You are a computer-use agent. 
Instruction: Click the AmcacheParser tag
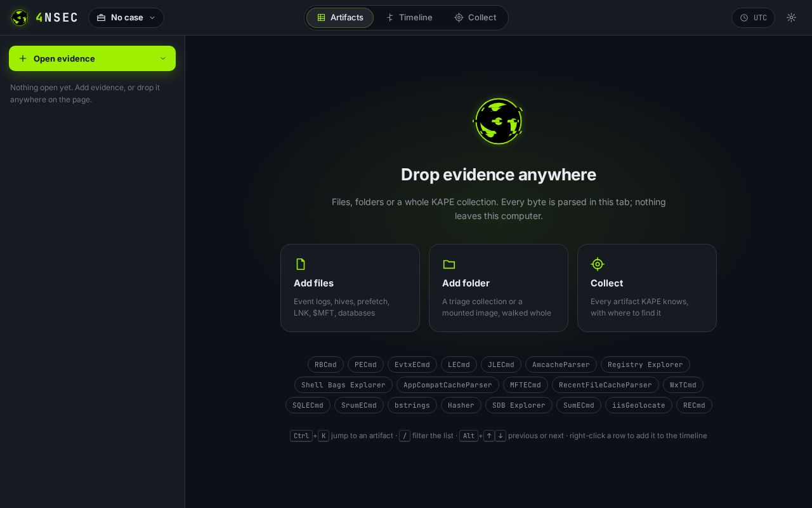[561, 364]
